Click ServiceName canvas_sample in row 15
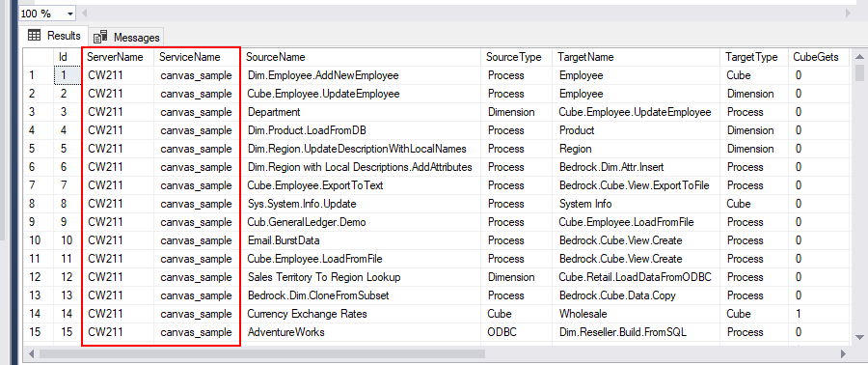This screenshot has width=868, height=365. click(x=198, y=332)
